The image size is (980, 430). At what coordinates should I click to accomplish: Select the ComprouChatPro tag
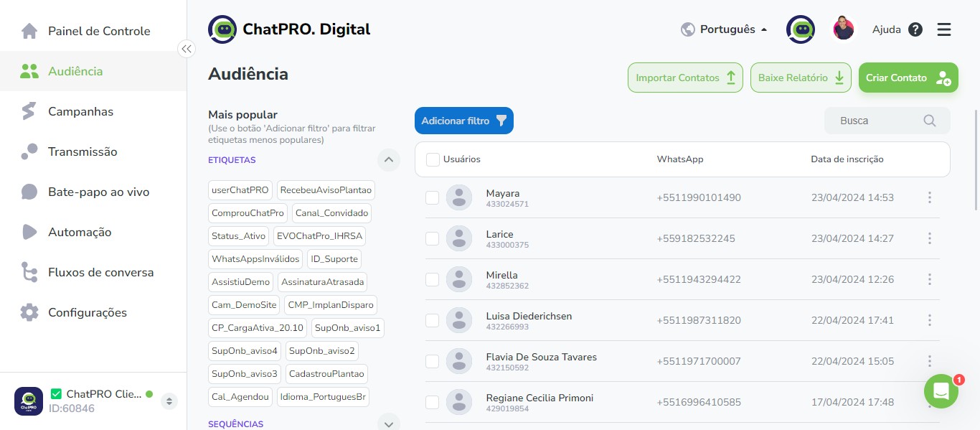pos(248,212)
